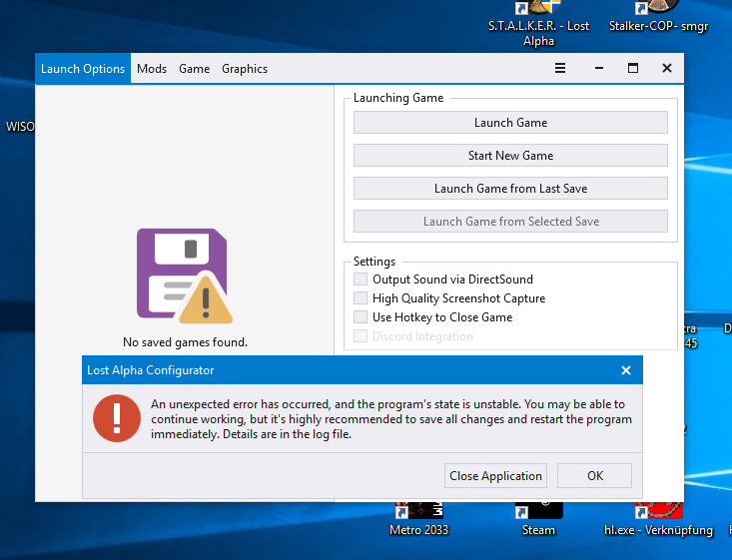
Task: Click the red error exclamation icon
Action: 117,418
